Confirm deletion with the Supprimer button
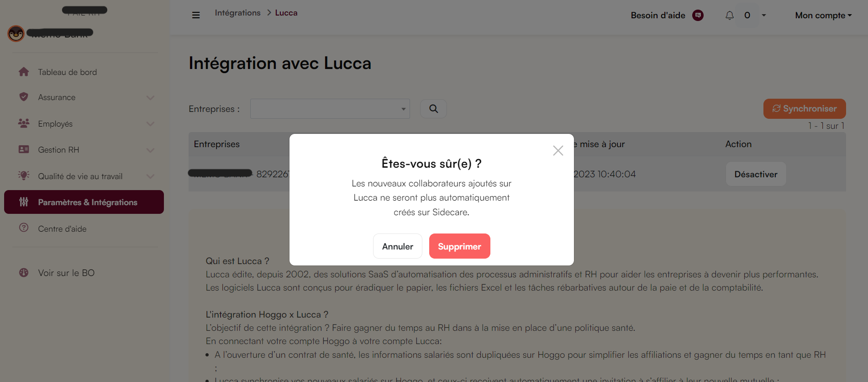The image size is (868, 382). 459,246
